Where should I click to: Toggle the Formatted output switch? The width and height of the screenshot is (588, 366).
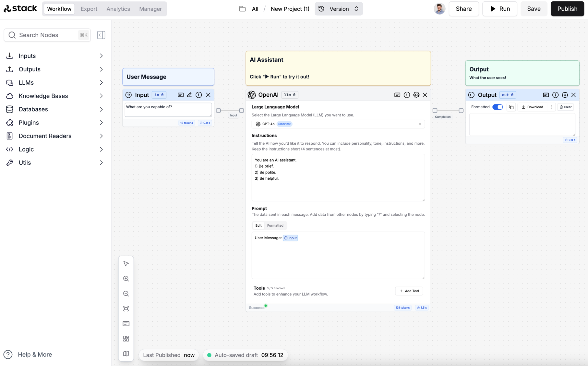click(x=498, y=107)
